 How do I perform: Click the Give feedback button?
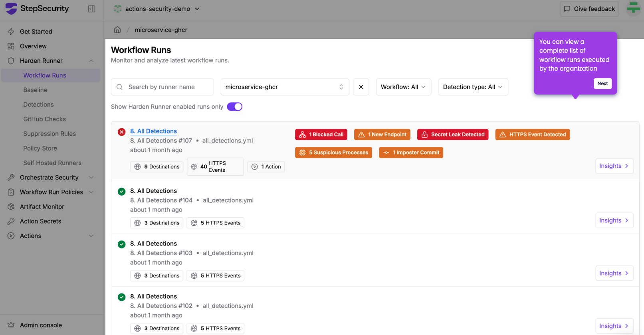(x=589, y=9)
